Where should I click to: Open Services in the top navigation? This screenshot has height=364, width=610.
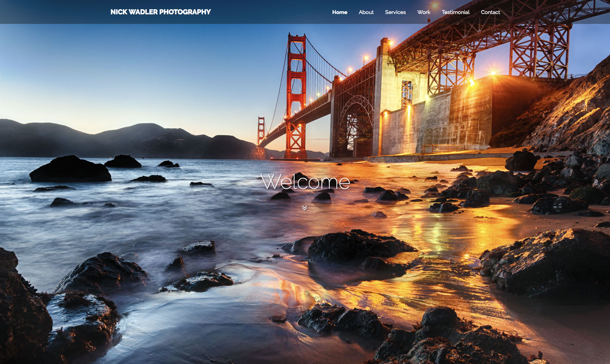(395, 12)
